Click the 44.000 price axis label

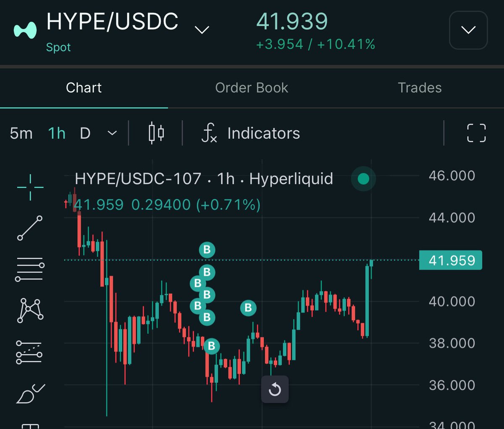coord(452,218)
